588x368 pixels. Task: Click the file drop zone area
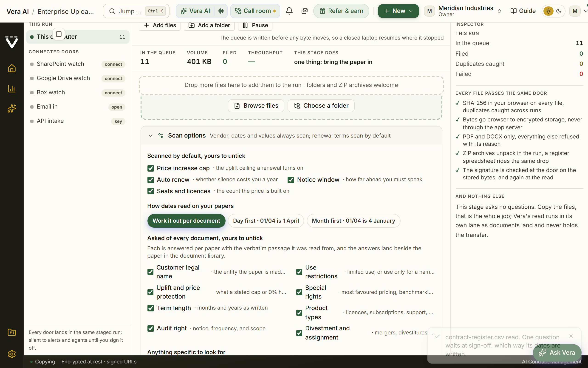pyautogui.click(x=291, y=85)
